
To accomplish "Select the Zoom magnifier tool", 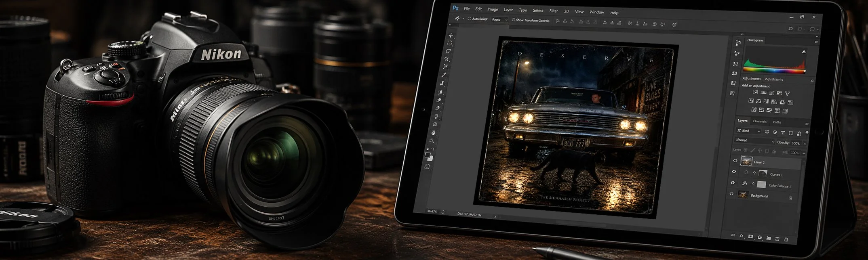I will 432,140.
